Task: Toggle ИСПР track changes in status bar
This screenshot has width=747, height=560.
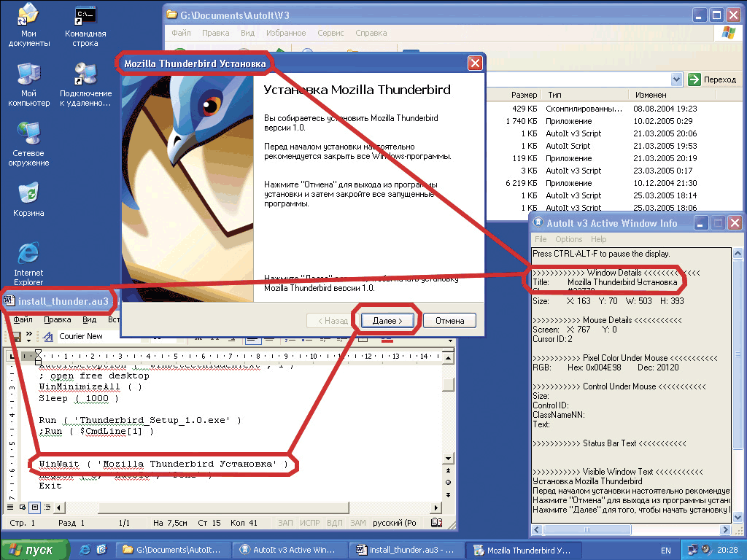Action: pyautogui.click(x=309, y=523)
